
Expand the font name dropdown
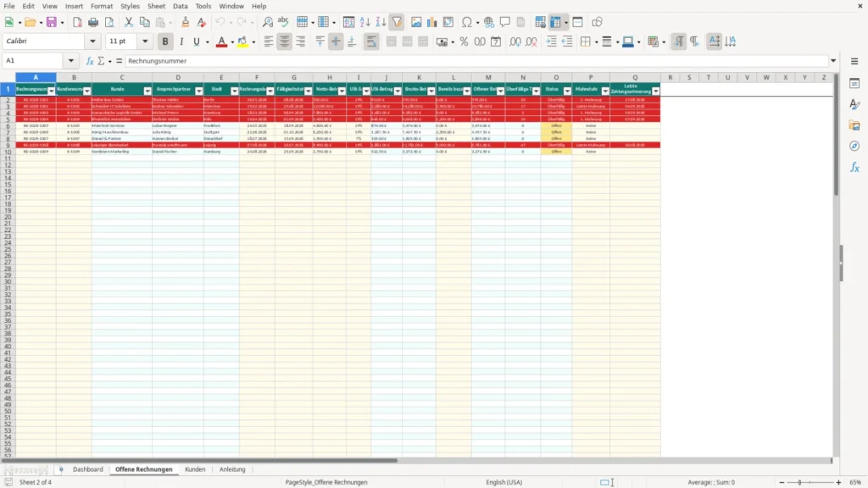click(92, 41)
